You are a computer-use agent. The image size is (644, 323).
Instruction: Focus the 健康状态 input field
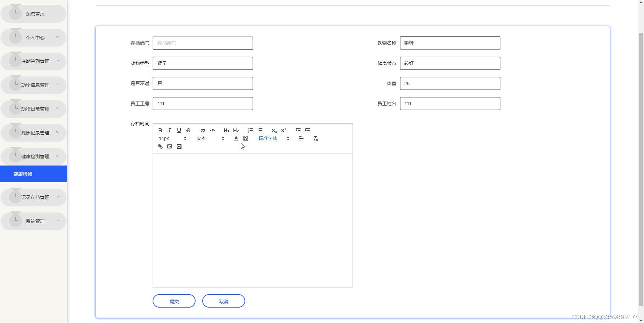coord(450,63)
